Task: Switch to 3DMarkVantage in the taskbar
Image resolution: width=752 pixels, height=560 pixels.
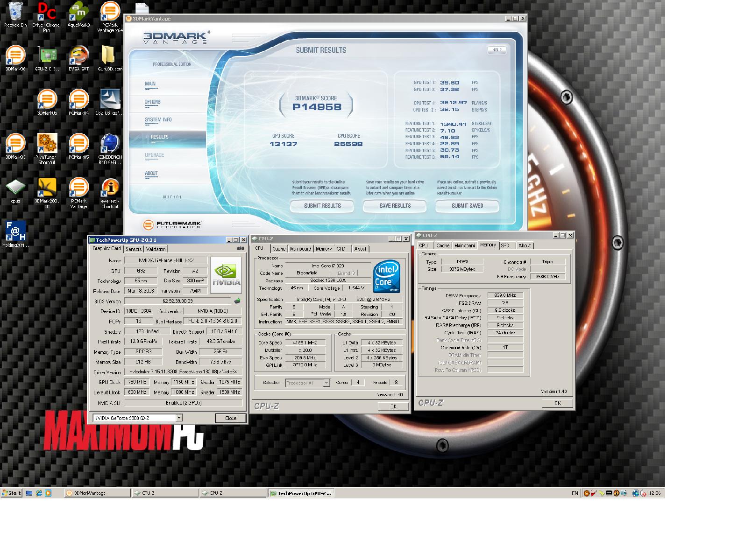Action: pos(97,493)
